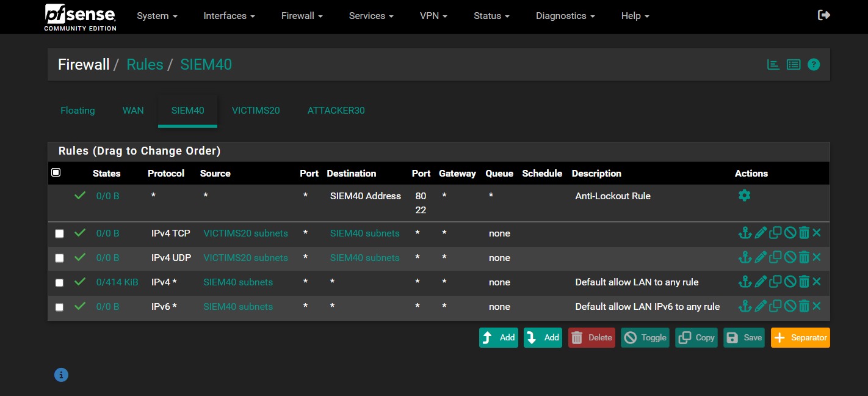Toggle the select-all checkbox in the table header
Viewport: 868px width, 396px height.
pyautogui.click(x=56, y=173)
